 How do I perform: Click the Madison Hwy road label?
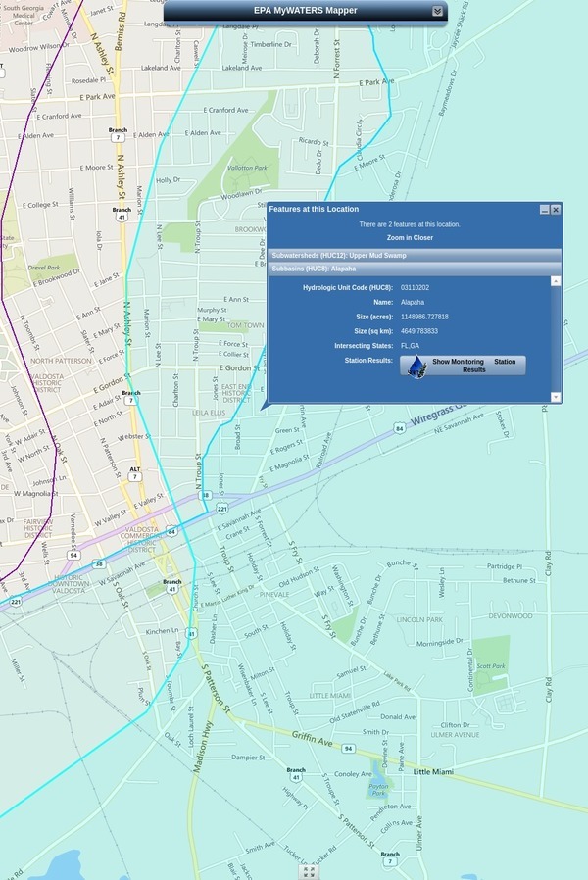(x=203, y=748)
